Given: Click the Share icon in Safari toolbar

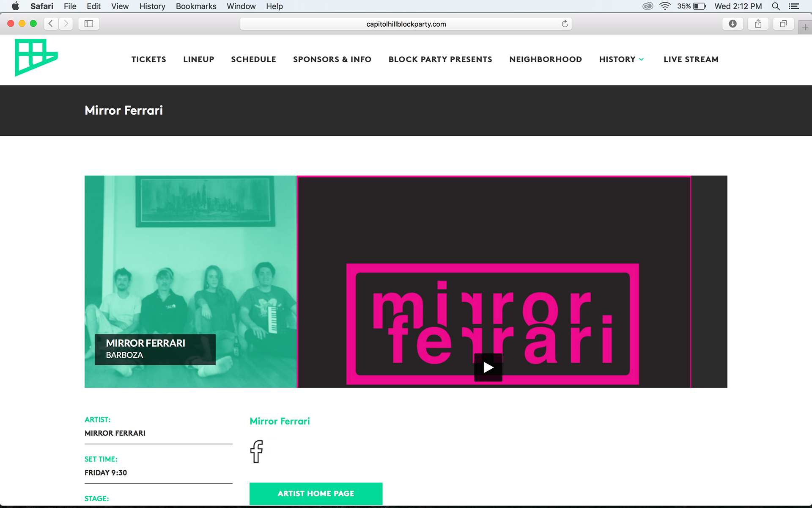Looking at the screenshot, I should 758,24.
